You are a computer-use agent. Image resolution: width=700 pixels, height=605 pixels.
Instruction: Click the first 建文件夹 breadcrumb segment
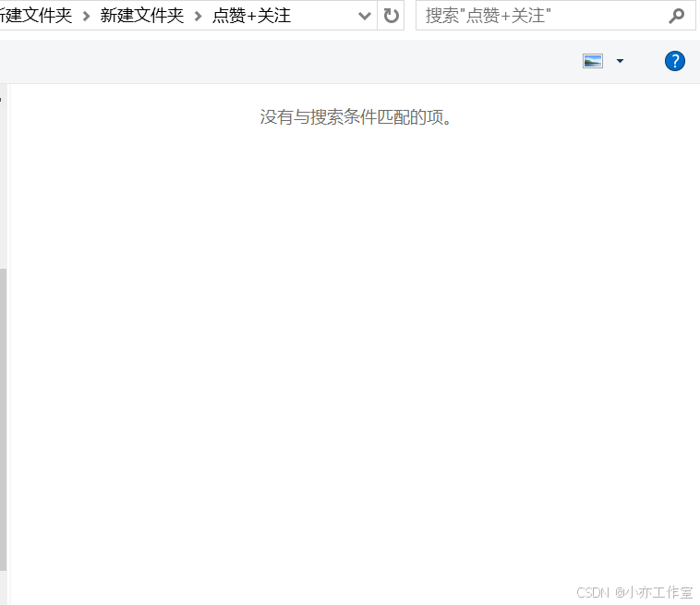tap(36, 16)
